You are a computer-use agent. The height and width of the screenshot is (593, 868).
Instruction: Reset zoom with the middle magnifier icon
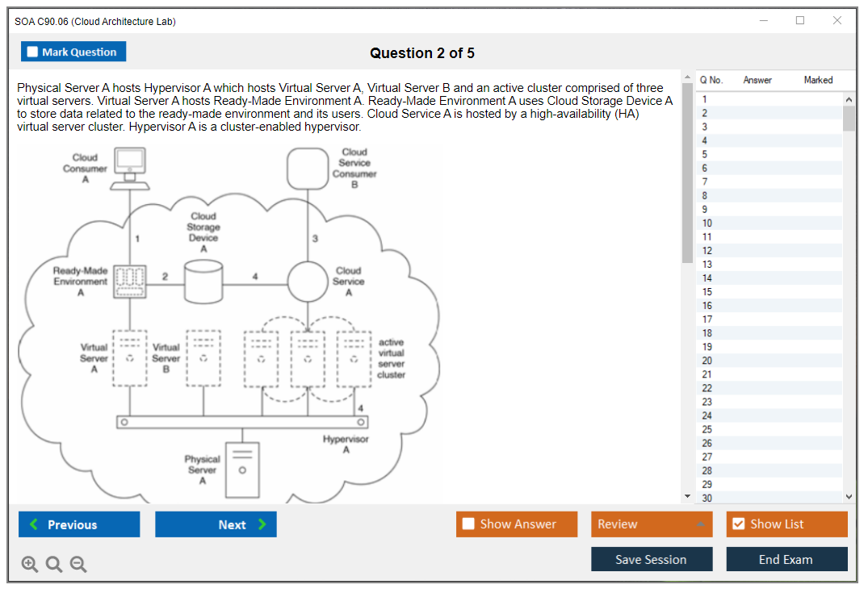(54, 565)
